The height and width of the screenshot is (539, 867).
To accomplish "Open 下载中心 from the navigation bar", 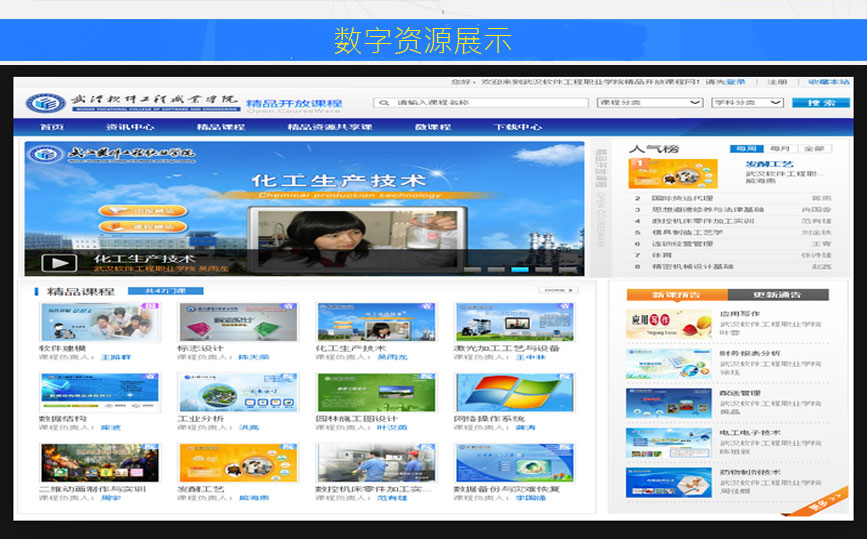I will 517,127.
